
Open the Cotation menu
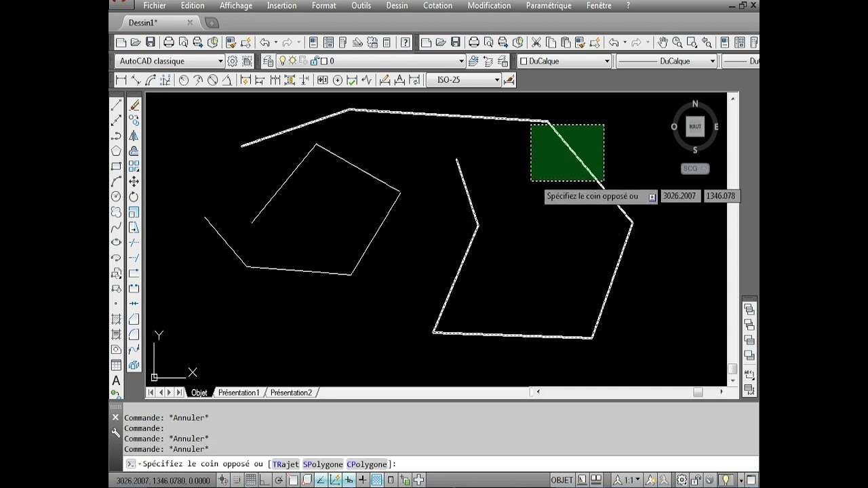pyautogui.click(x=437, y=5)
